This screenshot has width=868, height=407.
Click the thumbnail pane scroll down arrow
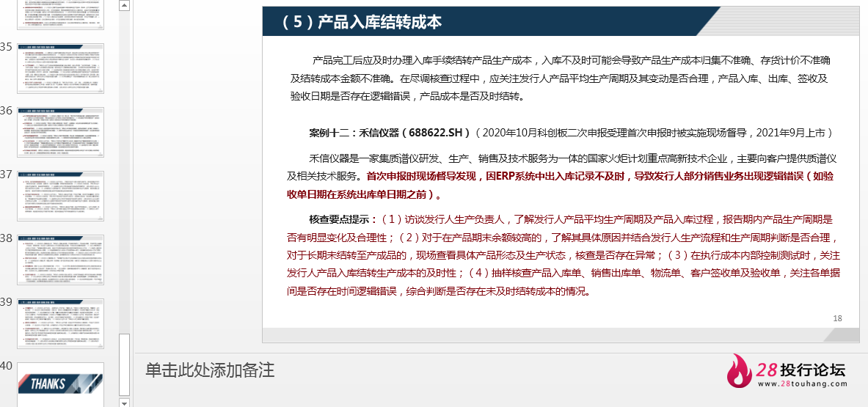point(124,401)
